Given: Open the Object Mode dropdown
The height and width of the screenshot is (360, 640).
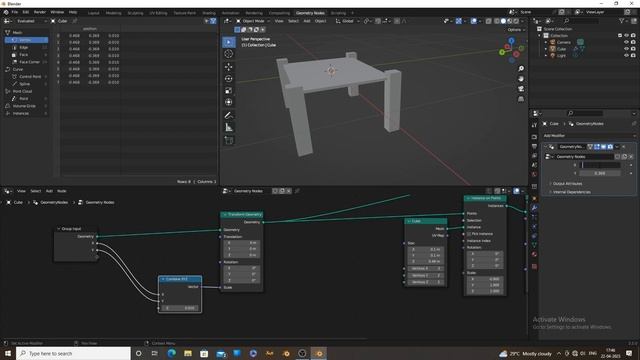Looking at the screenshot, I should click(253, 21).
